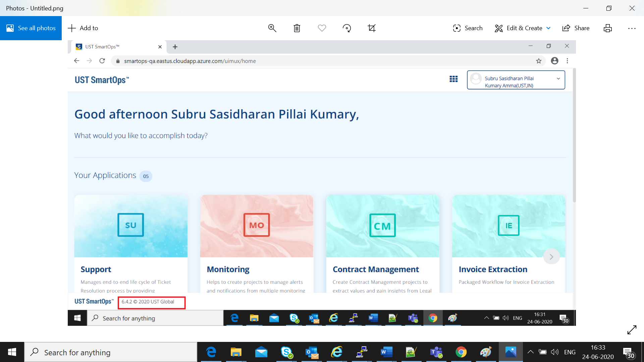The width and height of the screenshot is (644, 362).
Task: Click the zoom magnifier icon in Photos toolbar
Action: pyautogui.click(x=272, y=28)
